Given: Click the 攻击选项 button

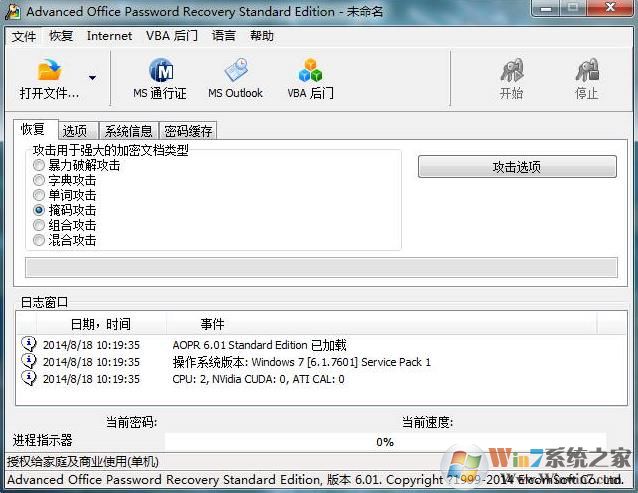Looking at the screenshot, I should click(517, 166).
